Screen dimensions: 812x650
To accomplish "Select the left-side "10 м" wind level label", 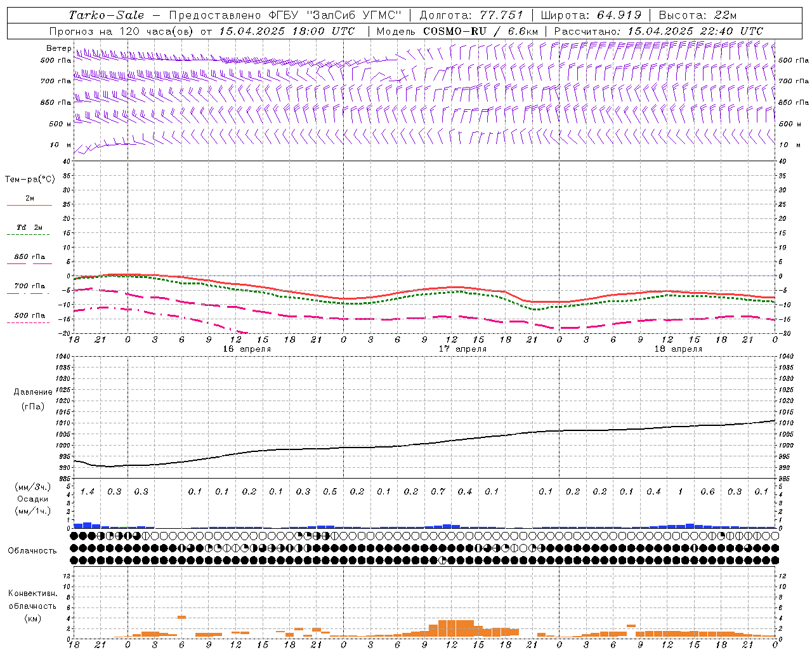I will (x=61, y=145).
